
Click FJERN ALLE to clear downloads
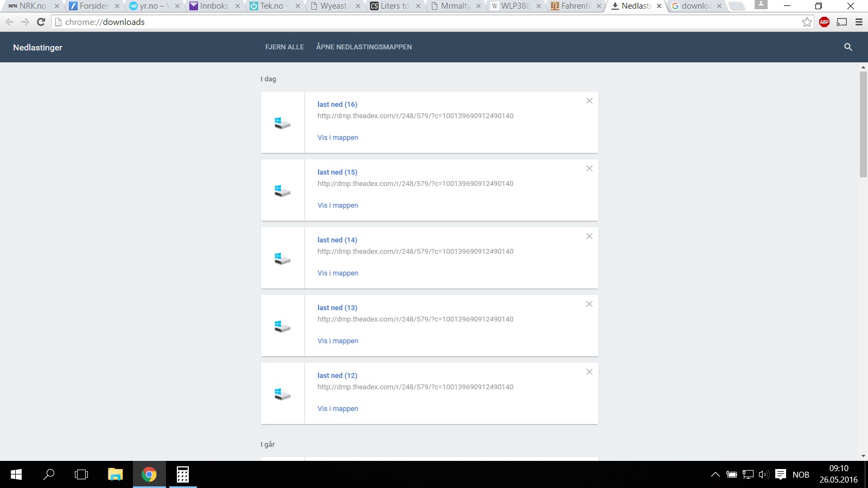[x=284, y=47]
